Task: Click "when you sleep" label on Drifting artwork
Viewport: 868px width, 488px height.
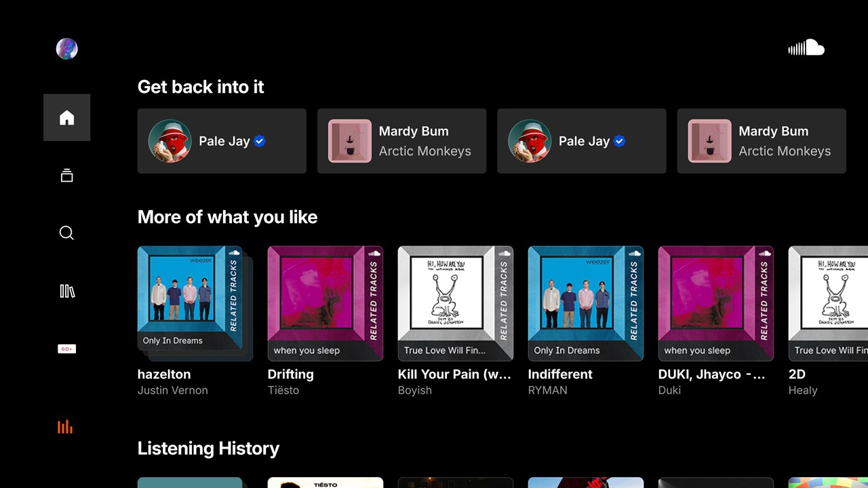Action: pos(307,350)
